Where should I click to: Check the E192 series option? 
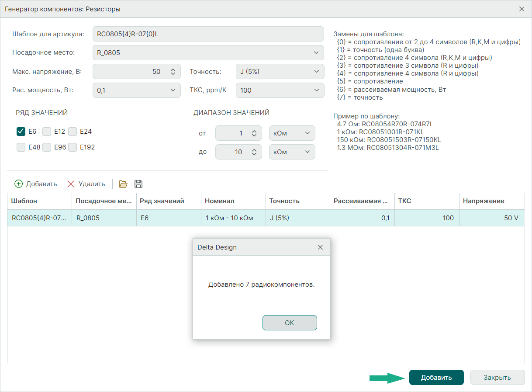(73, 147)
